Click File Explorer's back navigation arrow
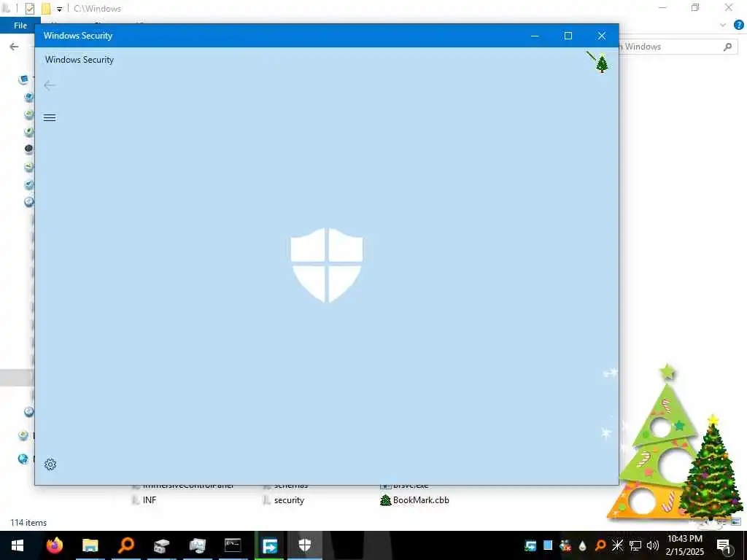Screen dimensions: 747x560 [15, 47]
